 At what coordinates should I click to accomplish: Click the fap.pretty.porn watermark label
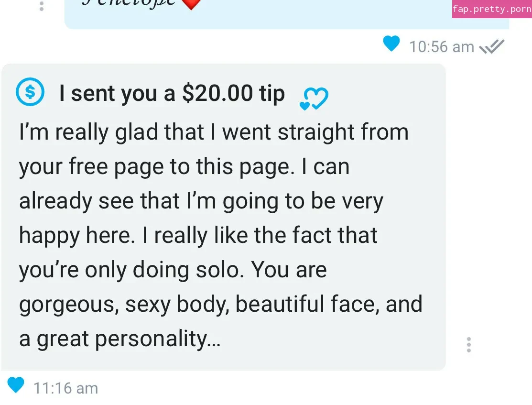tap(492, 9)
